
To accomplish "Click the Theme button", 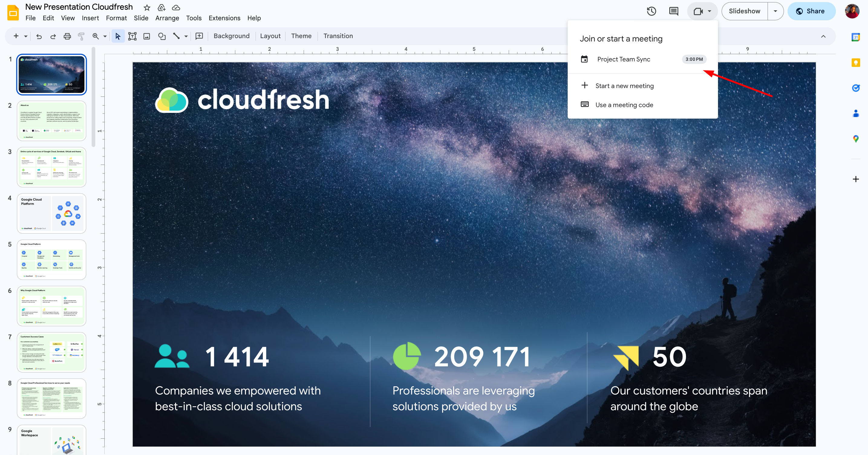I will (301, 36).
